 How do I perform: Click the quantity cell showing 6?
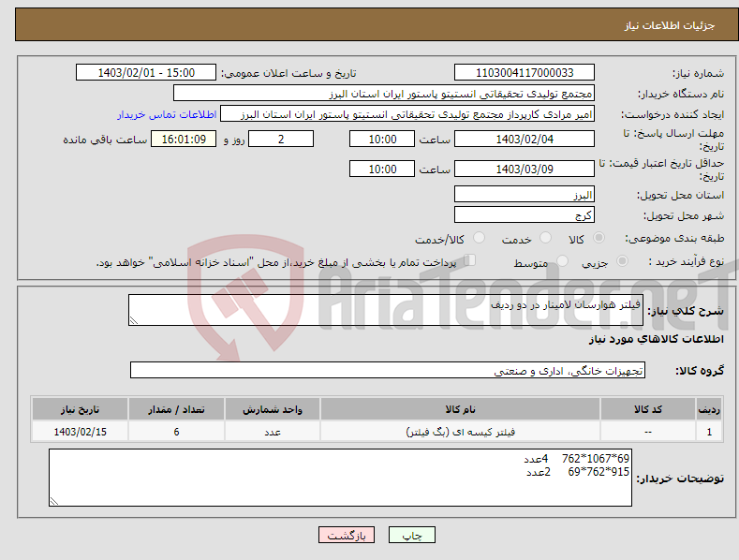(x=176, y=432)
